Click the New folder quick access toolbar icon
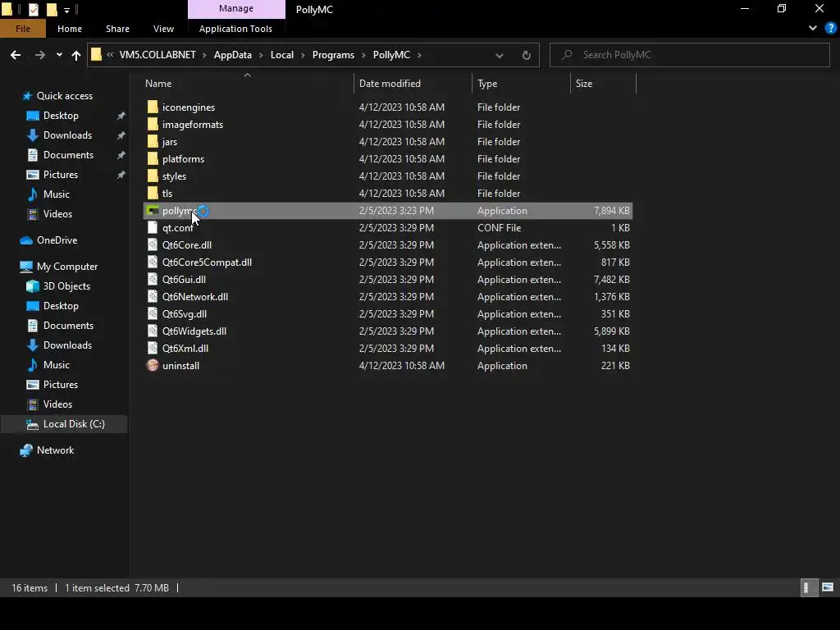Screen dimensions: 840x630 point(52,10)
